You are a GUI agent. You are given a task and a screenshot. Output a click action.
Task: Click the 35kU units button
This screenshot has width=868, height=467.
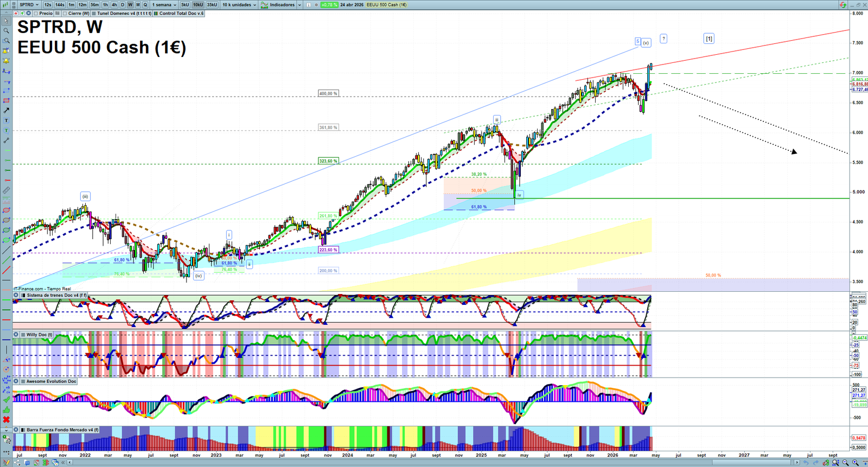tap(212, 5)
